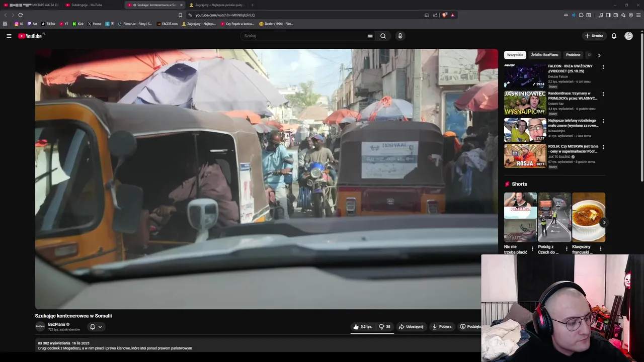Click the YouTube search magnifier button
Image resolution: width=644 pixels, height=362 pixels.
[x=383, y=36]
